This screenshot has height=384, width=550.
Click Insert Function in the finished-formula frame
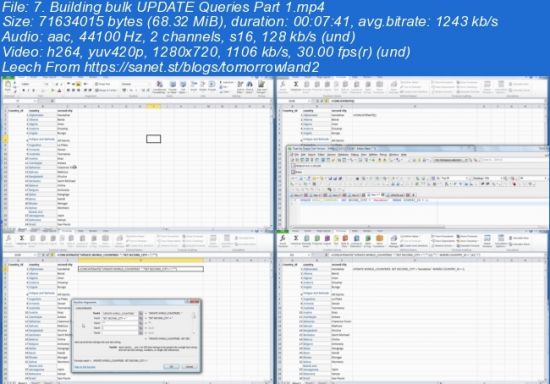(x=283, y=240)
